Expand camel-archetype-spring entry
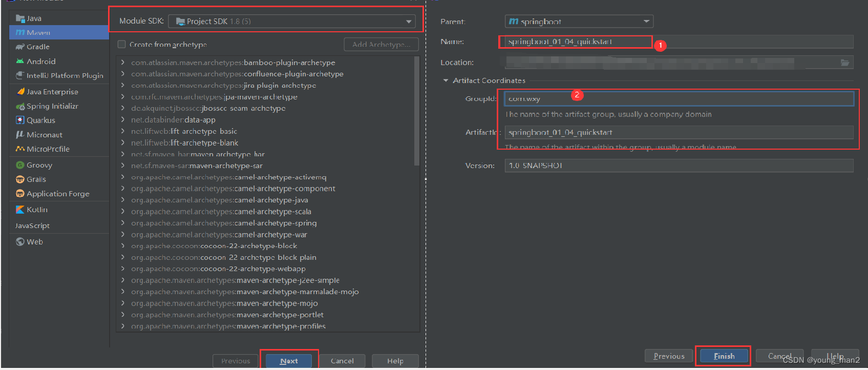The image size is (868, 370). coord(123,223)
